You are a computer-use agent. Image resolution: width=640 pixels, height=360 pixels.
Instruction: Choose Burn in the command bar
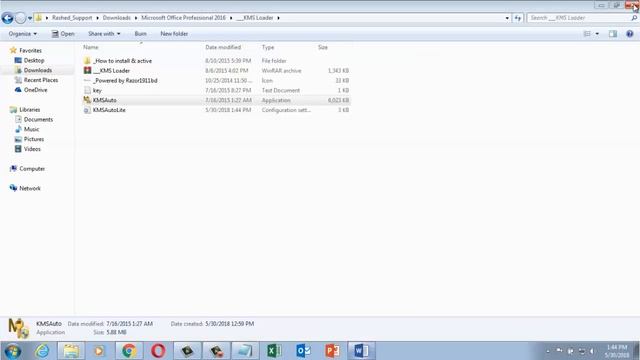pos(140,34)
